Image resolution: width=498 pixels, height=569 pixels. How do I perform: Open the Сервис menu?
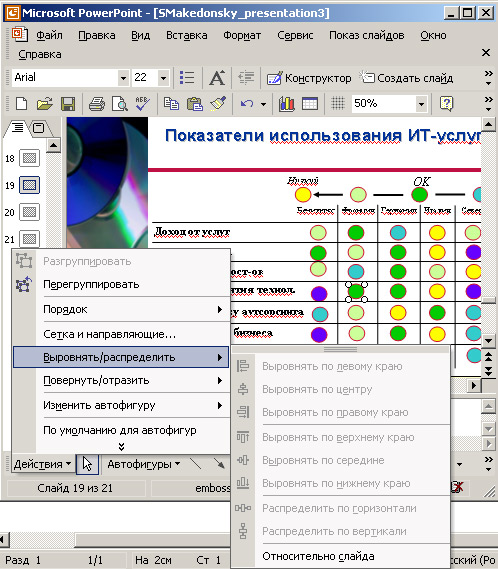pyautogui.click(x=295, y=36)
